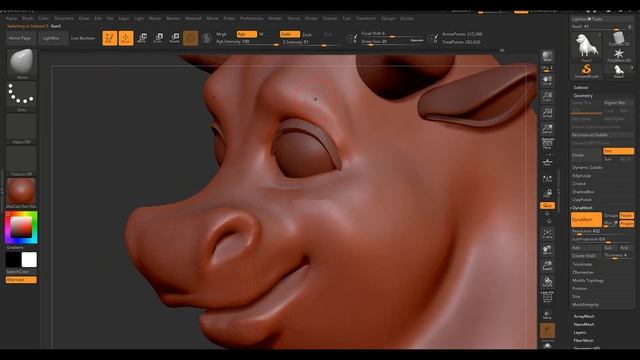The image size is (640, 360).
Task: Select the Rotate transform tool
Action: (174, 38)
